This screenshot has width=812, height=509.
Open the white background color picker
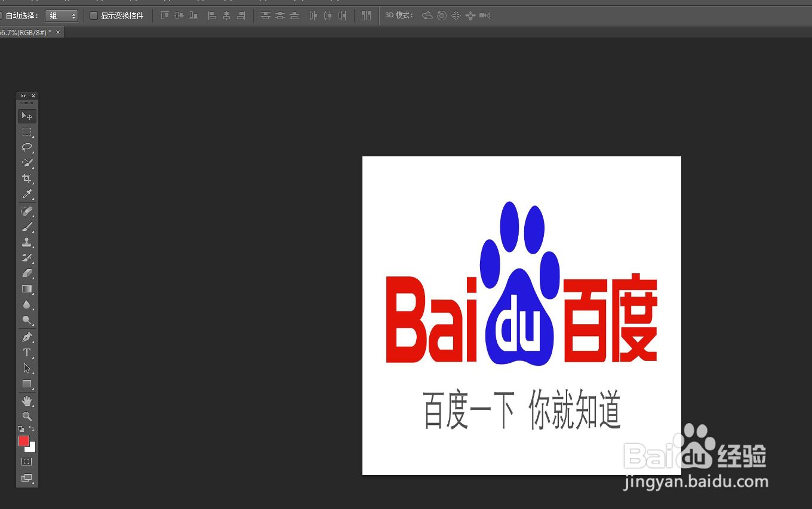coord(33,449)
